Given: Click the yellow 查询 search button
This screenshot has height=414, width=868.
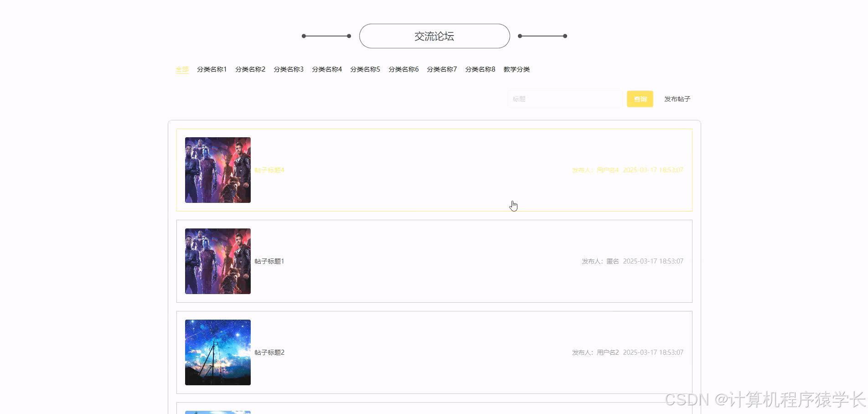Looking at the screenshot, I should [x=640, y=99].
